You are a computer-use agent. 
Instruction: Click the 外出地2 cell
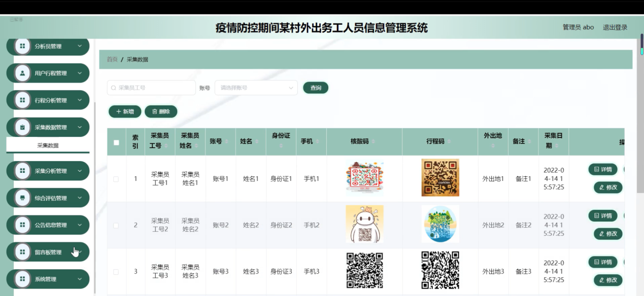pyautogui.click(x=493, y=225)
